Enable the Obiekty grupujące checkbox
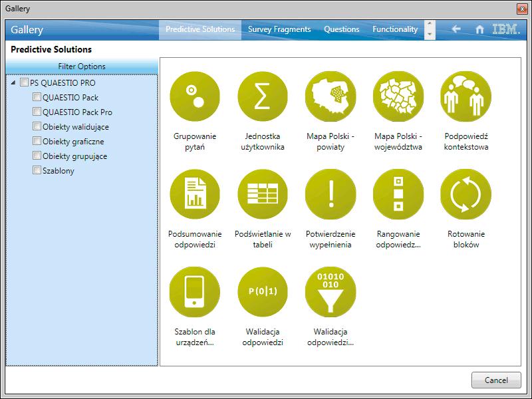The image size is (532, 399). point(37,156)
